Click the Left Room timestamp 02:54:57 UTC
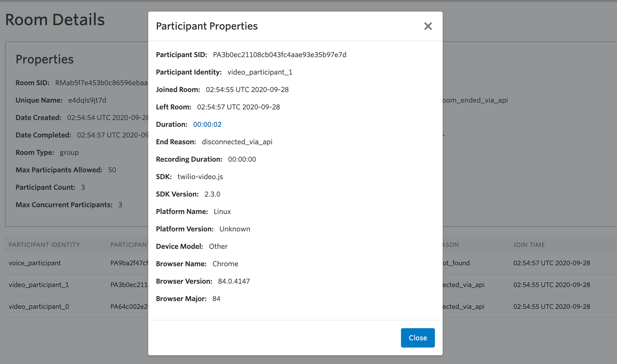Screen dimensions: 617x364 point(238,107)
